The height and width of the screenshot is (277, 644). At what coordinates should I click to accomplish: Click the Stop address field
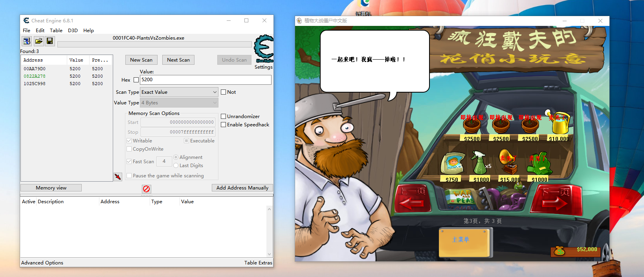point(178,132)
